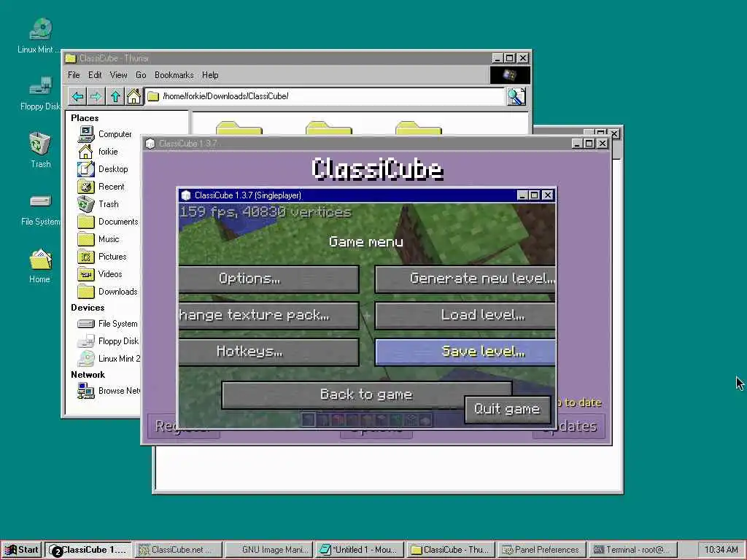Open Music folder in Thunar sidebar
Image resolution: width=747 pixels, height=560 pixels.
(x=98, y=239)
